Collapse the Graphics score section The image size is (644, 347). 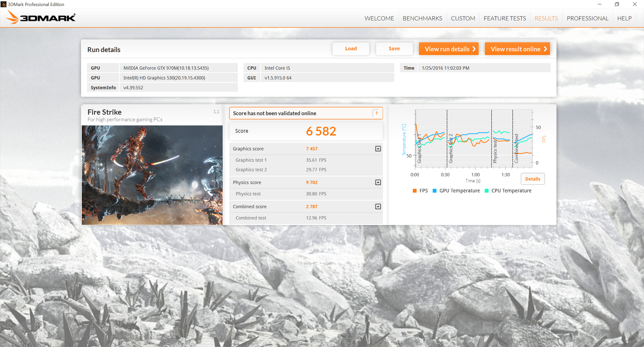(x=378, y=149)
